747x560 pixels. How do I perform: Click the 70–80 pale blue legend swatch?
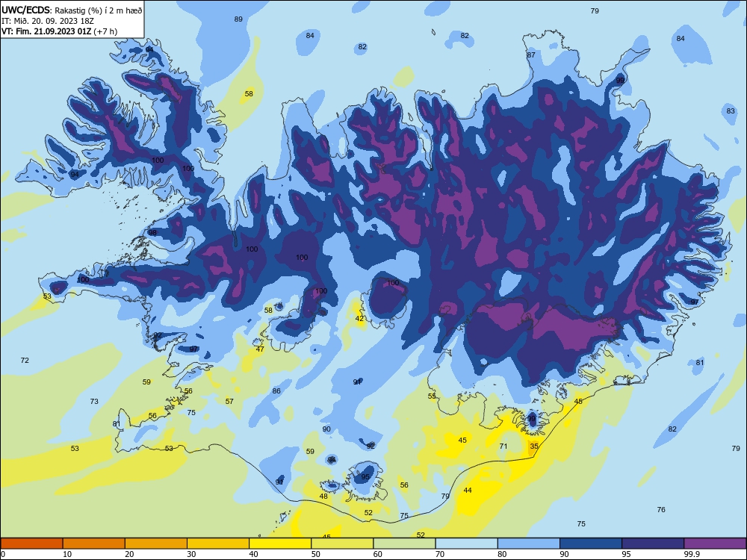click(466, 544)
